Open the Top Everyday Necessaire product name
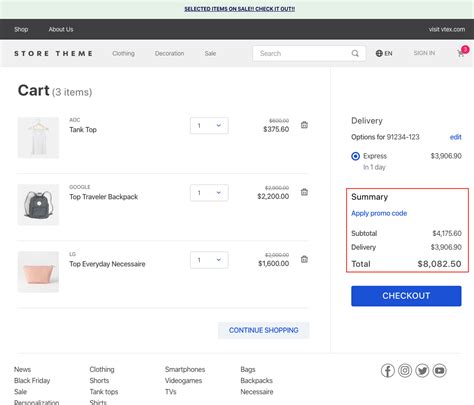Screen dimensions: 474x405 point(107,264)
